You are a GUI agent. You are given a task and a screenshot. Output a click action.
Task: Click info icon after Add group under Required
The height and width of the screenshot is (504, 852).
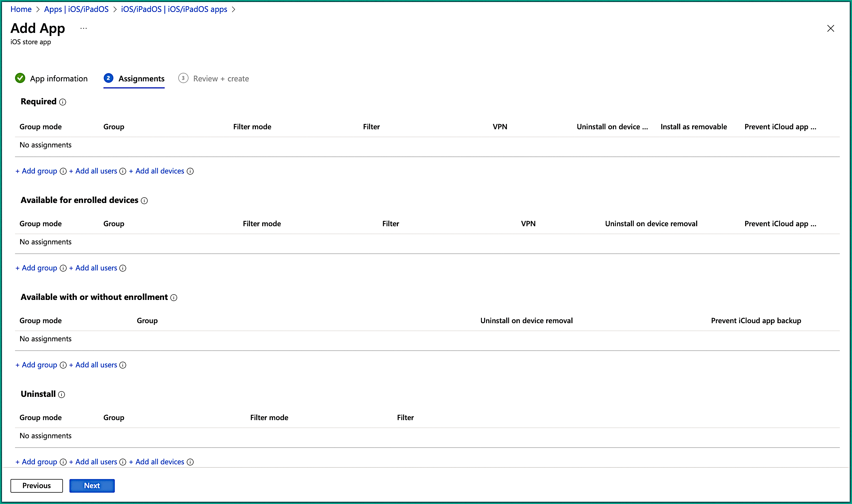point(63,171)
